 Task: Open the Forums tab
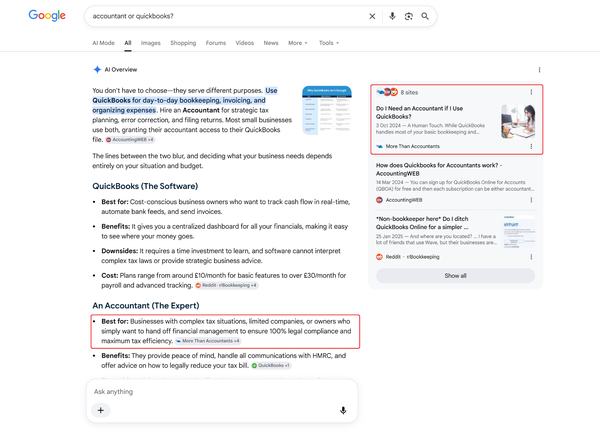coord(216,43)
